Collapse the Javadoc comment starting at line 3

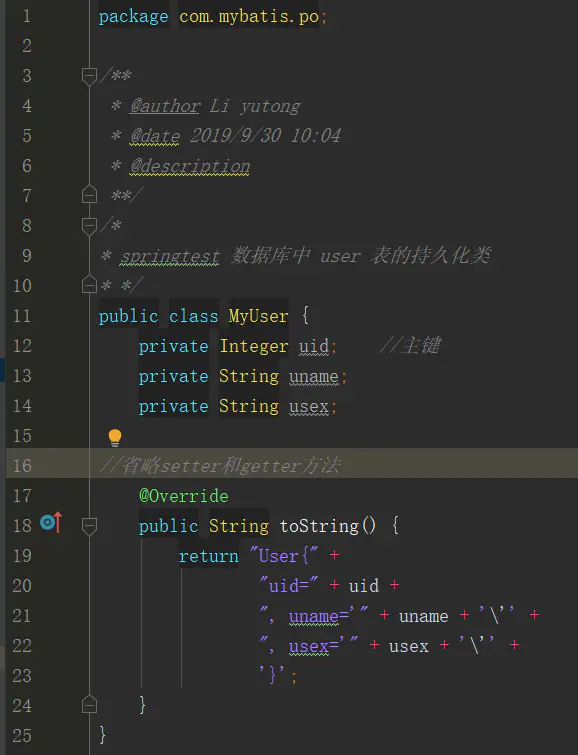(x=89, y=76)
